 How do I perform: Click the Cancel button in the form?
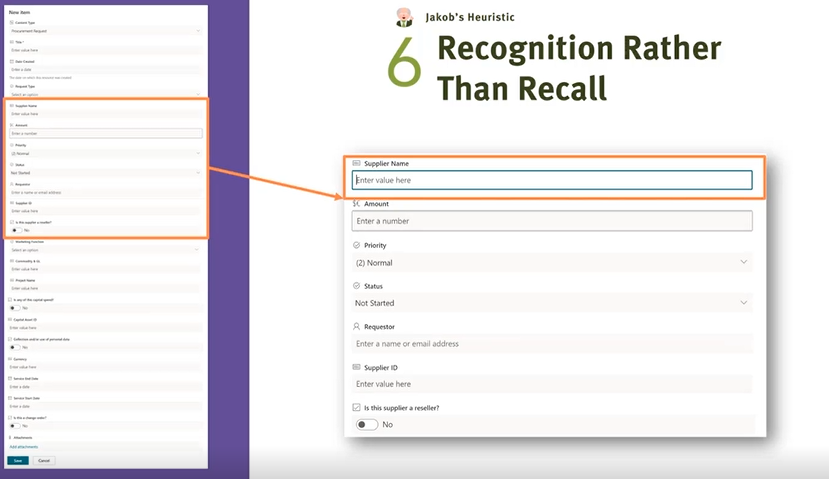[x=44, y=460]
